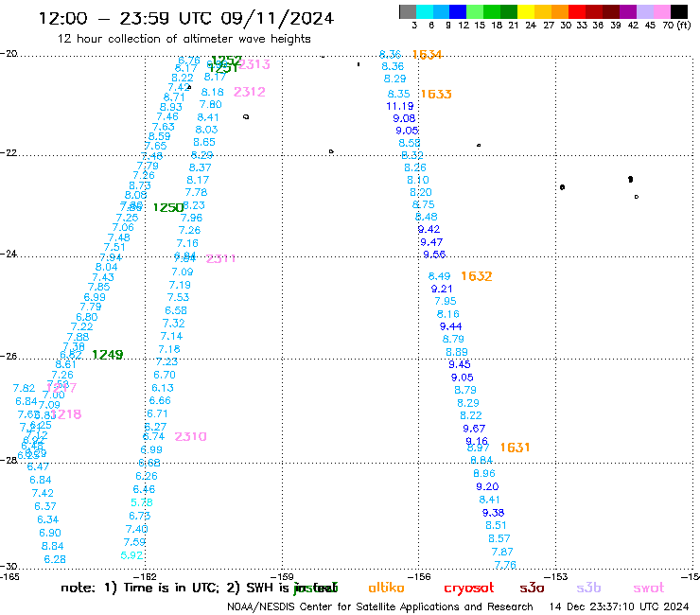This screenshot has width=700, height=615.
Task: Click the wave height value '11.19'
Action: coord(400,106)
